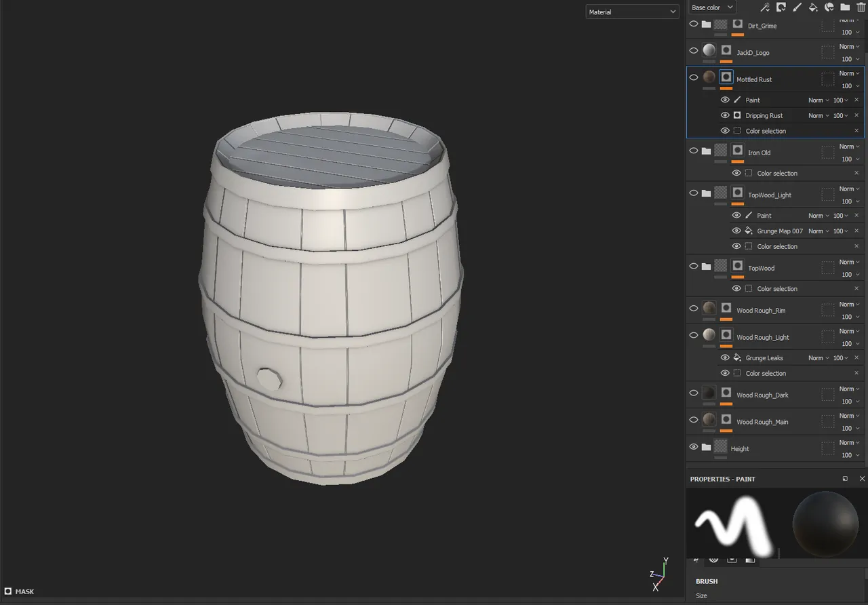The image size is (868, 605).
Task: Hide the Wood Rough_Rim layer
Action: 694,308
